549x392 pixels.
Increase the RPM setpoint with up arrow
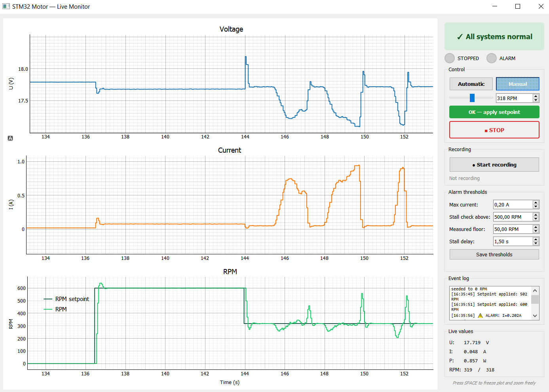pyautogui.click(x=536, y=96)
